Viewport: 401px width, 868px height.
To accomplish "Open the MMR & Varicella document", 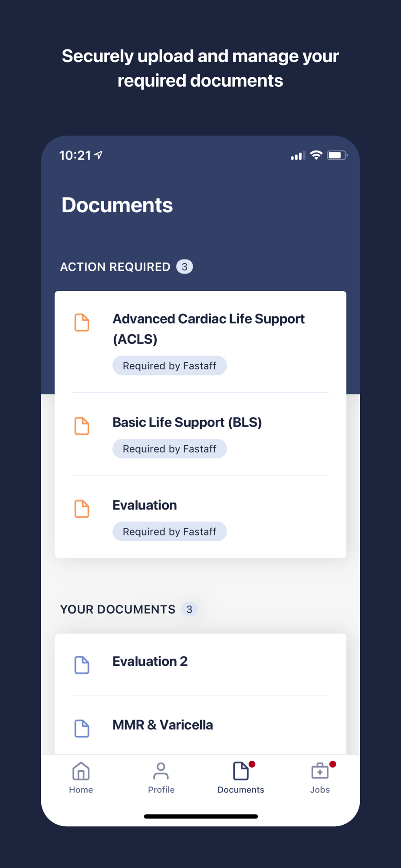I will pos(163,725).
